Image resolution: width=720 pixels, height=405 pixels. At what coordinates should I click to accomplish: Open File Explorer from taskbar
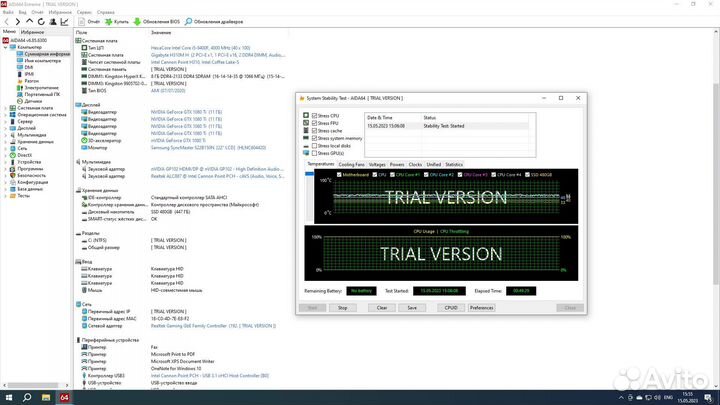(x=45, y=398)
